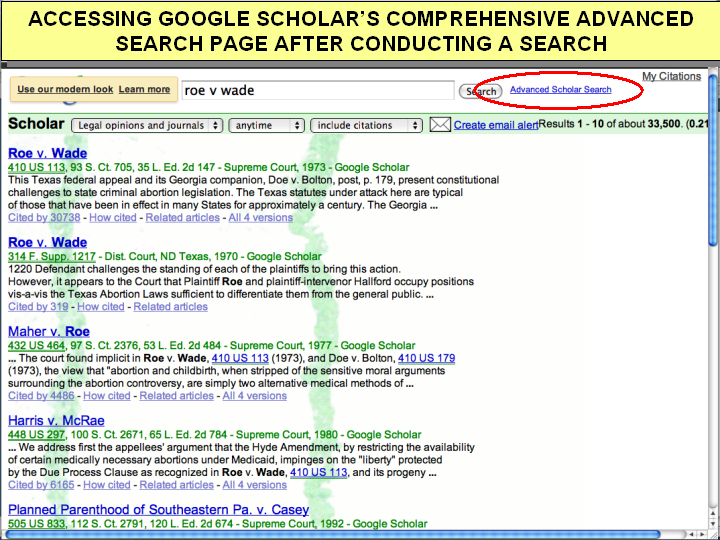The height and width of the screenshot is (540, 720).
Task: Open the Legal opinions and journals dropdown
Action: click(x=147, y=125)
